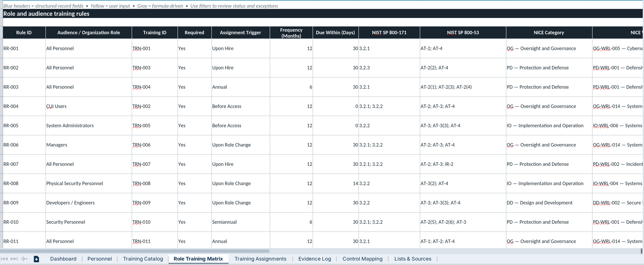Image resolution: width=644 pixels, height=265 pixels.
Task: Click NIST SP 800-53 header cell
Action: [x=463, y=32]
